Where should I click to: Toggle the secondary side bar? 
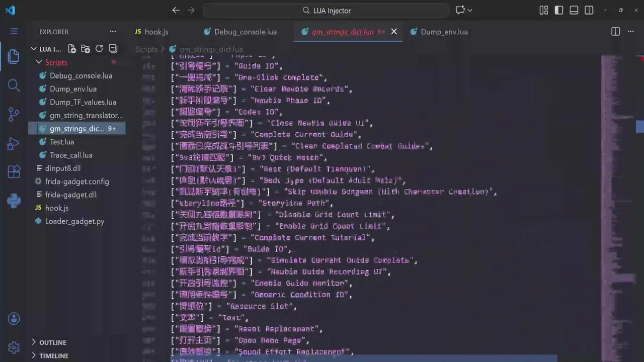click(x=589, y=10)
